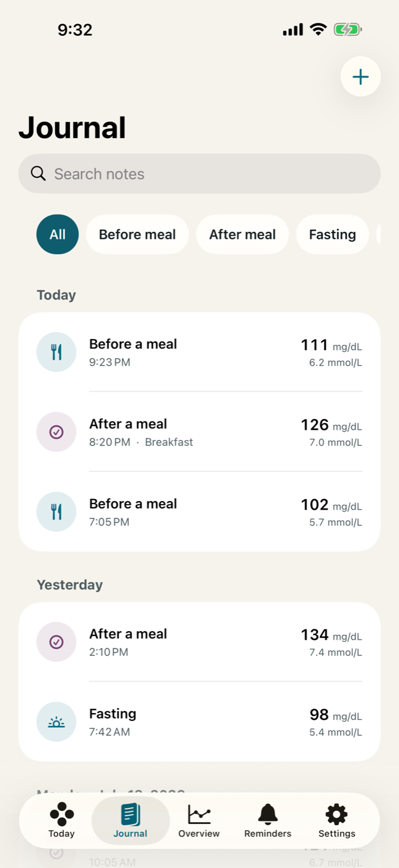
Task: Tap the checkmark icon at 2:10 PM
Action: coord(56,642)
